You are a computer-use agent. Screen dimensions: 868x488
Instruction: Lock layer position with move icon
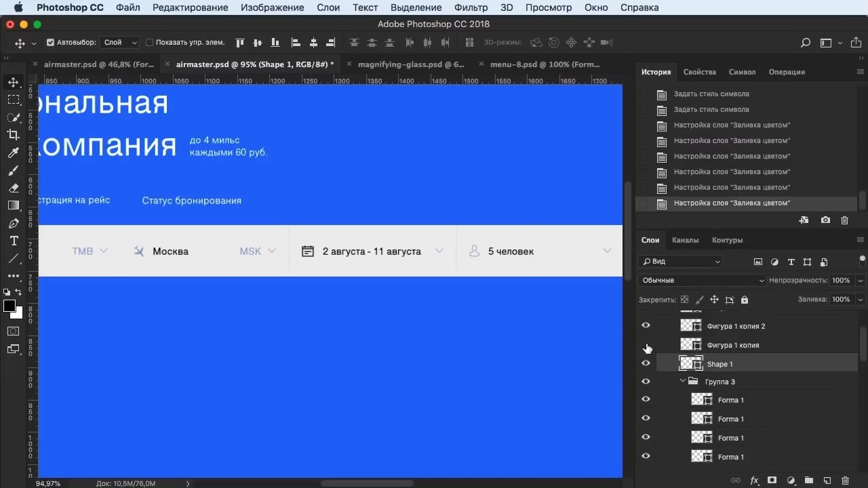[x=714, y=300]
